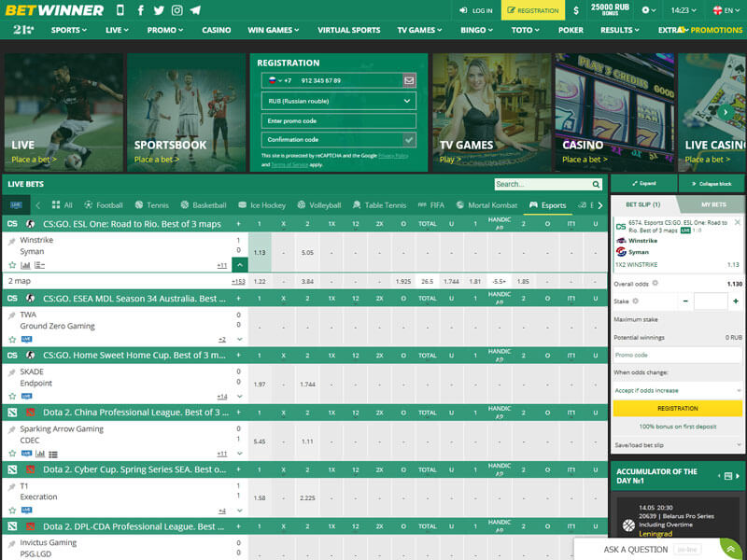The height and width of the screenshot is (560, 747).
Task: Click the bet slip Promo code field
Action: point(677,355)
